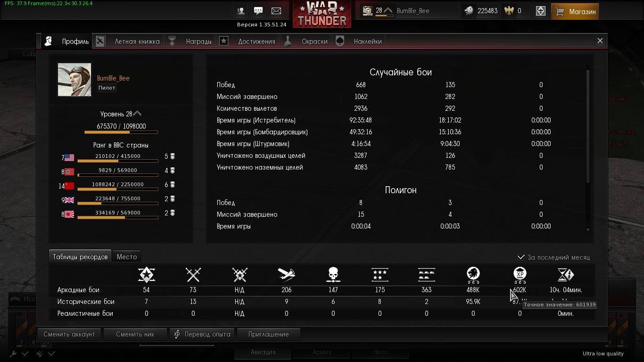This screenshot has width=644, height=362.
Task: Click the Сменить ник button
Action: pos(135,334)
